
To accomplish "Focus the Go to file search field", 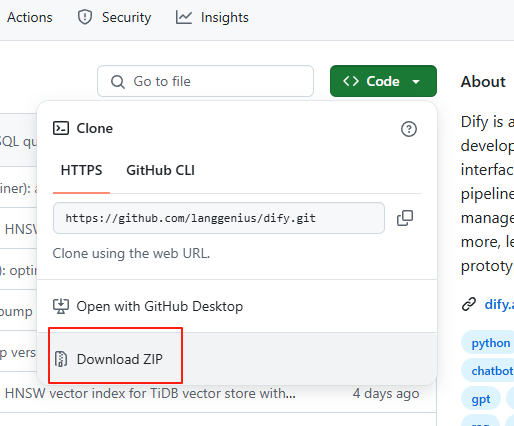I will pyautogui.click(x=205, y=81).
